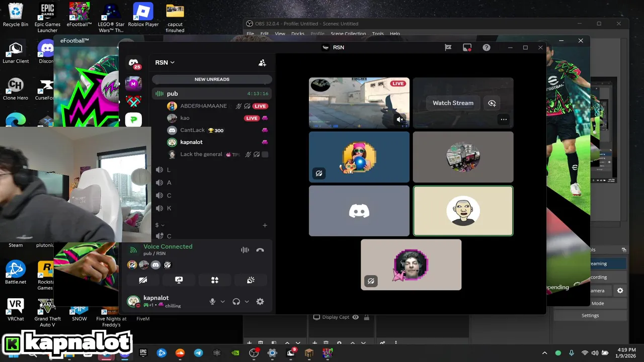This screenshot has width=644, height=362.
Task: Open Discord User Settings gear
Action: (260, 302)
